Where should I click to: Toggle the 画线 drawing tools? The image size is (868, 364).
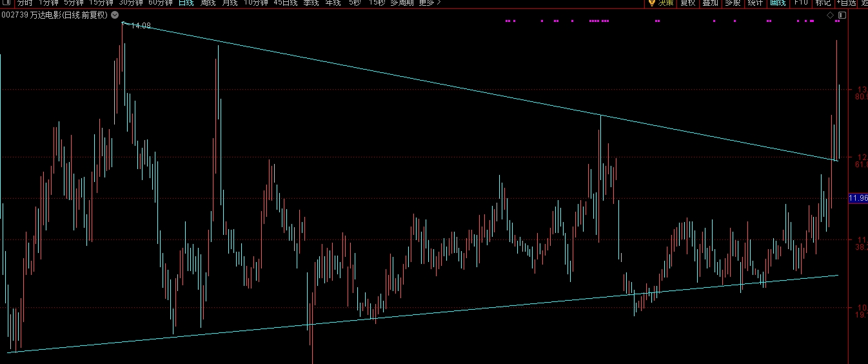click(x=778, y=3)
